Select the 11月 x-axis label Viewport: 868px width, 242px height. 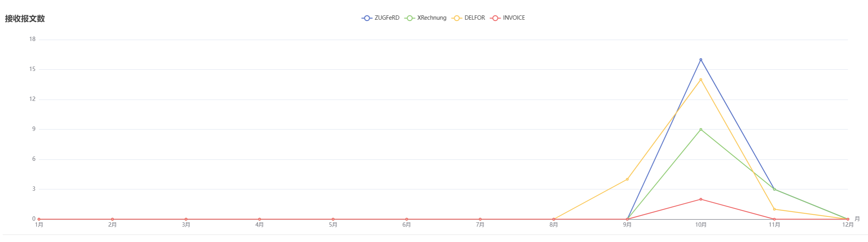tap(774, 225)
